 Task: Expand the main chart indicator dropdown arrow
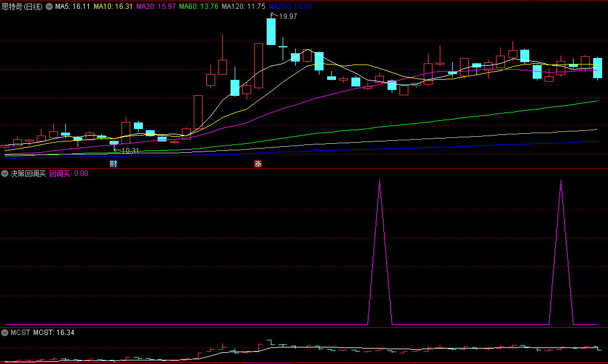[x=49, y=7]
